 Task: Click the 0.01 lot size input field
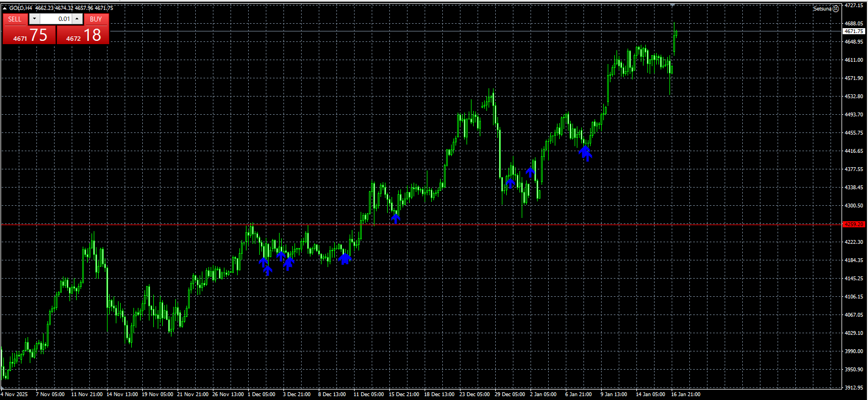click(56, 19)
